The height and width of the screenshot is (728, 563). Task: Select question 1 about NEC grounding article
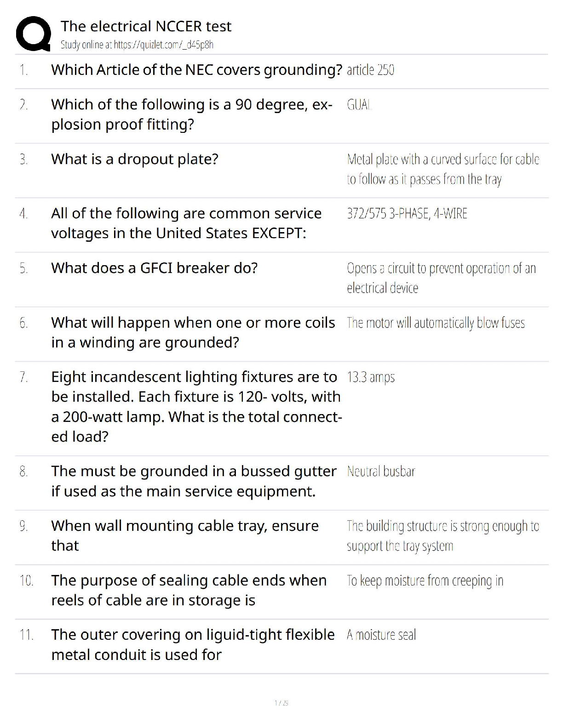[x=196, y=70]
